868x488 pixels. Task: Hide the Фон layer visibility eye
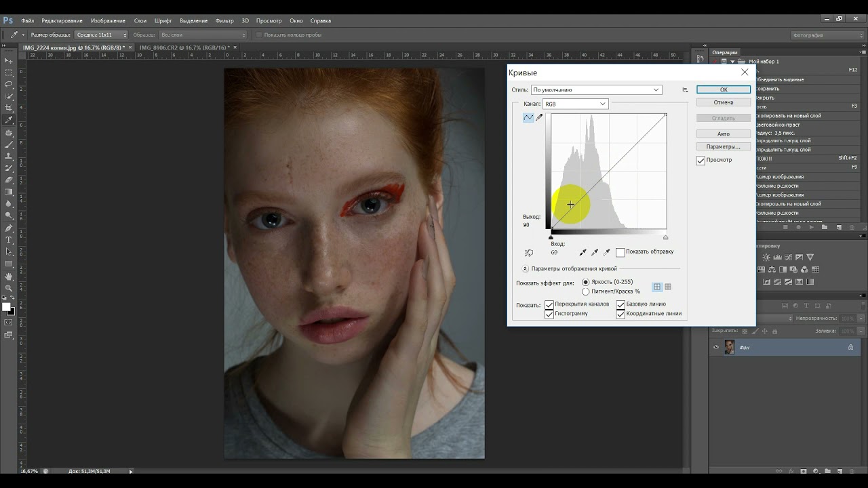716,347
